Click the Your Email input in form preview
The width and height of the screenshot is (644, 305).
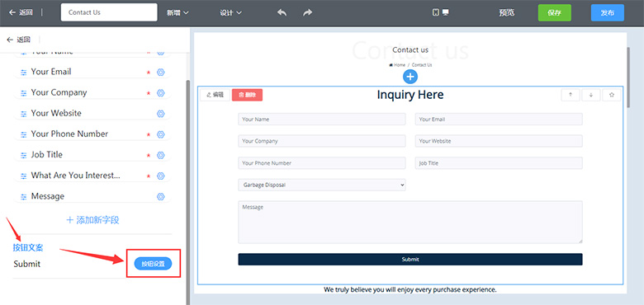(499, 120)
